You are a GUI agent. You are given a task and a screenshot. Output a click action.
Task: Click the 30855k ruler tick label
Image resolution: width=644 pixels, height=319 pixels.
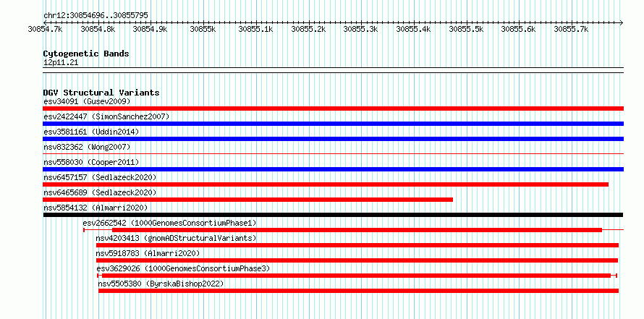203,29
